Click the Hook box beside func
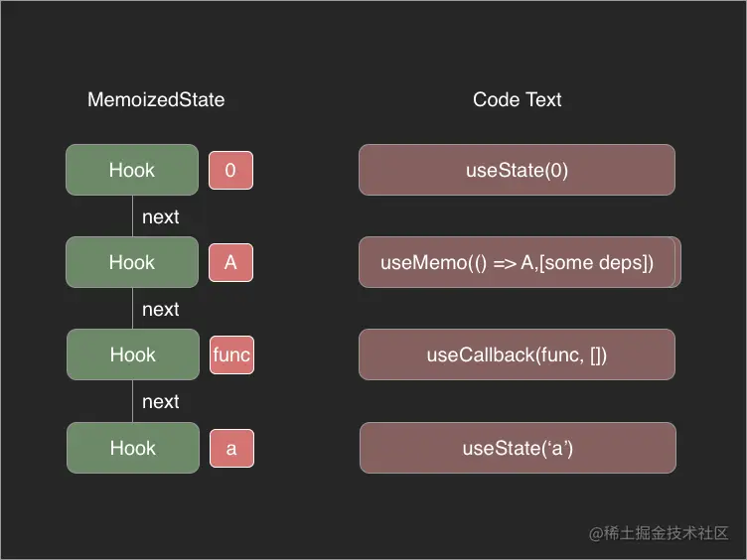747x560 pixels. click(132, 354)
